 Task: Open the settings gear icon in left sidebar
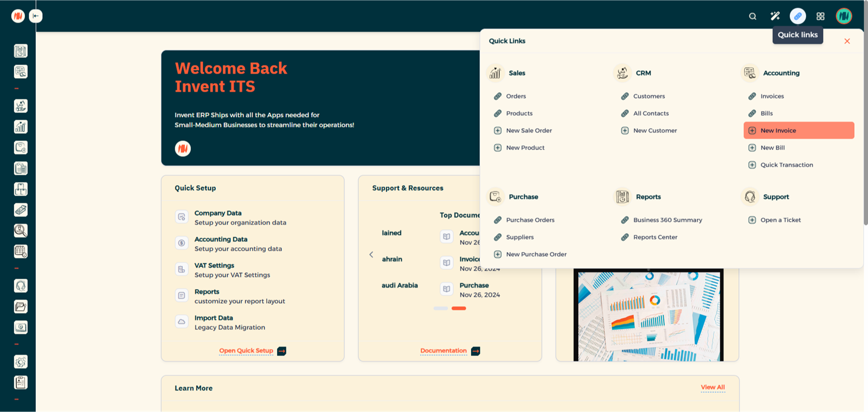click(21, 362)
